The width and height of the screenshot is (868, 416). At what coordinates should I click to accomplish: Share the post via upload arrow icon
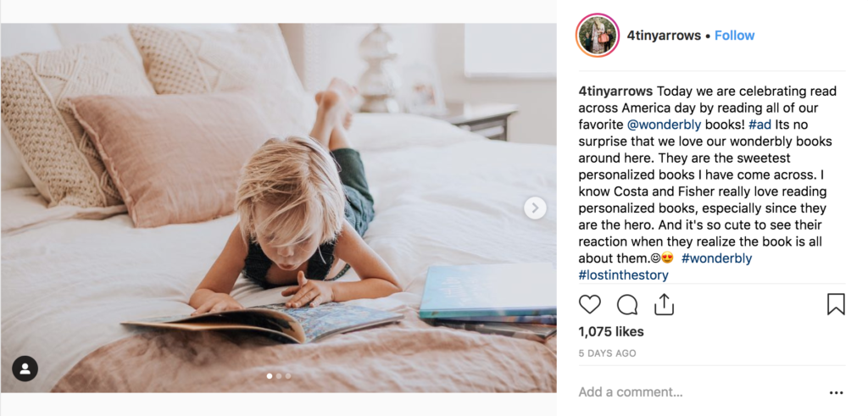pos(664,304)
